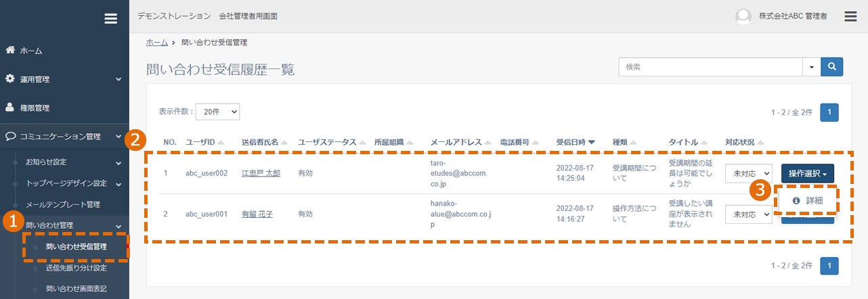Open the 表示件数 20件 dropdown

coord(217,111)
